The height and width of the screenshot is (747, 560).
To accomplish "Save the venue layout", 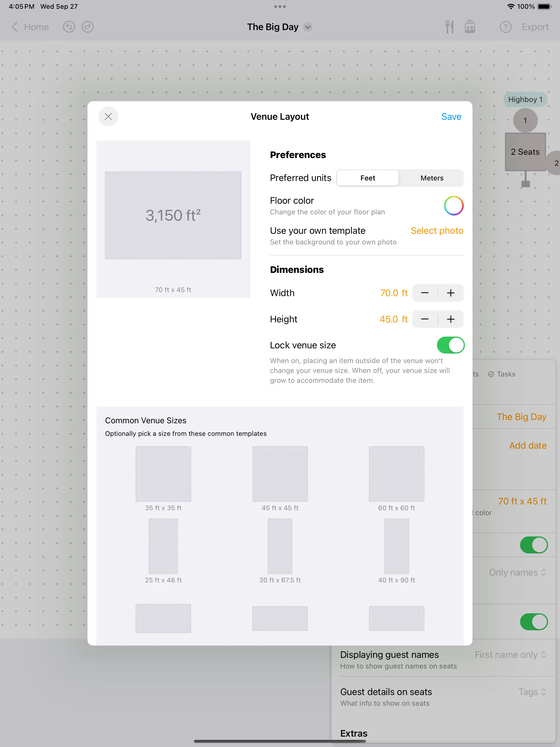I will (451, 116).
